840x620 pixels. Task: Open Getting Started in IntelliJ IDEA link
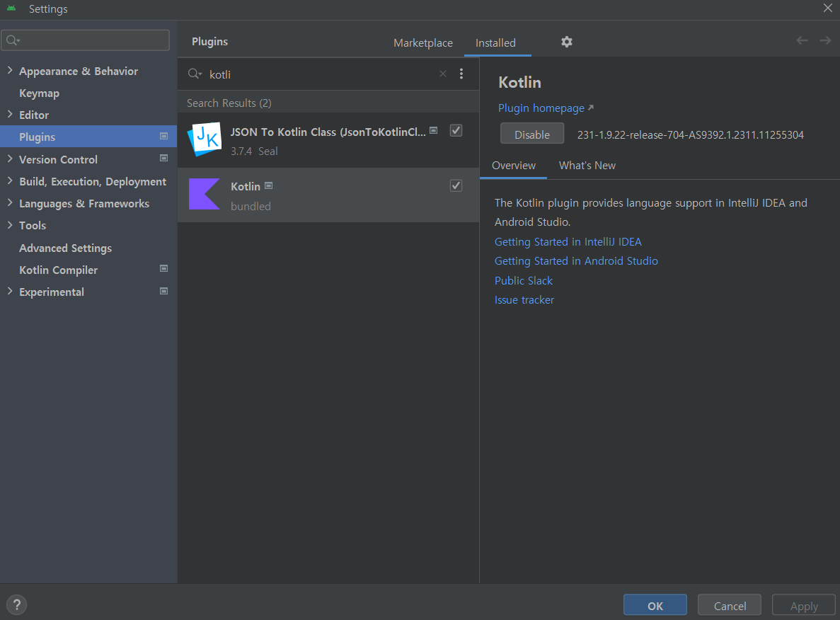click(x=568, y=241)
